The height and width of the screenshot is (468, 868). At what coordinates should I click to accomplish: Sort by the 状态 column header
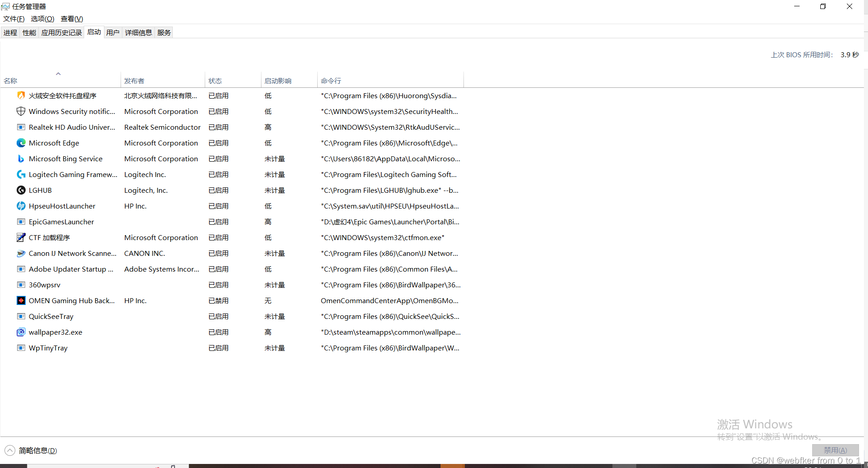[x=233, y=81]
